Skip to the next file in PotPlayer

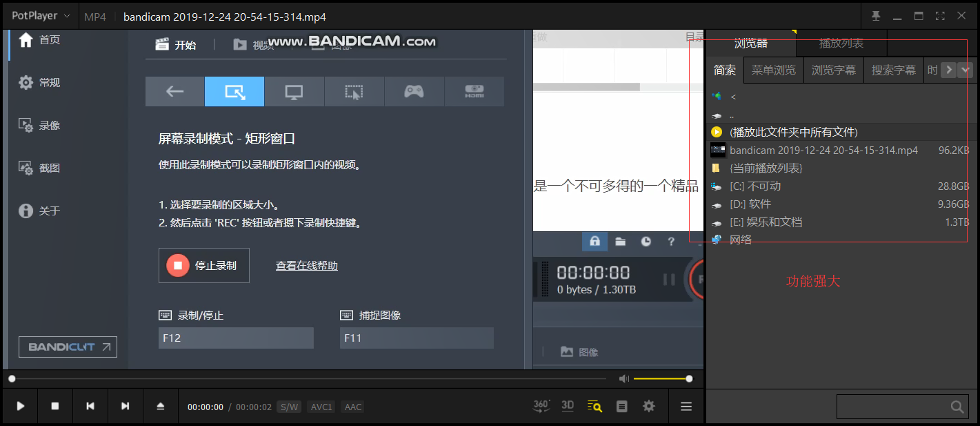pos(126,407)
